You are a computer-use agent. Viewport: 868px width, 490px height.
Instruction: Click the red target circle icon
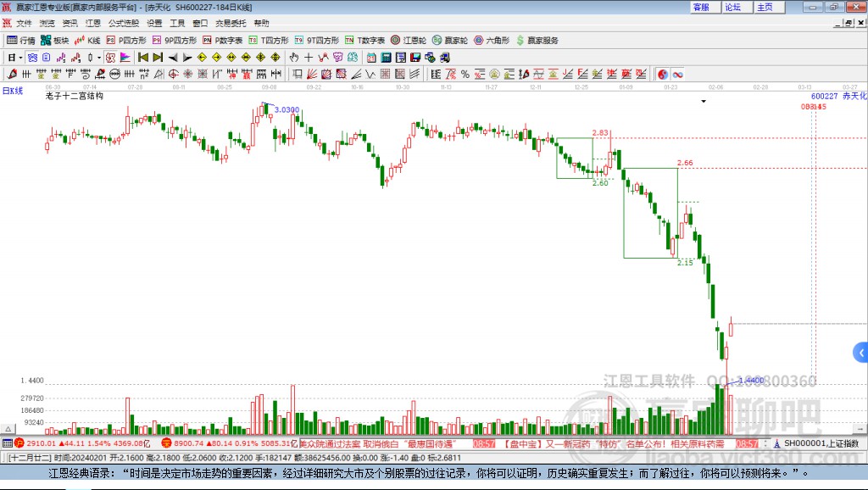(173, 75)
